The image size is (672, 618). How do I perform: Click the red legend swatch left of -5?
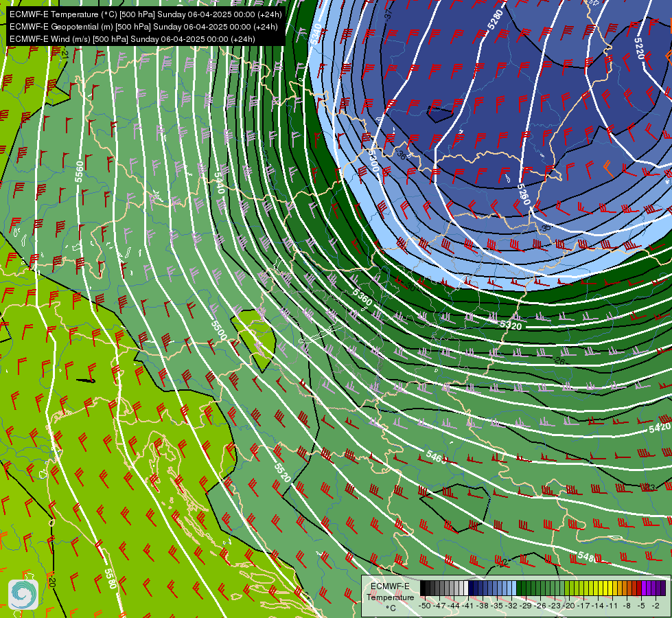click(x=639, y=588)
